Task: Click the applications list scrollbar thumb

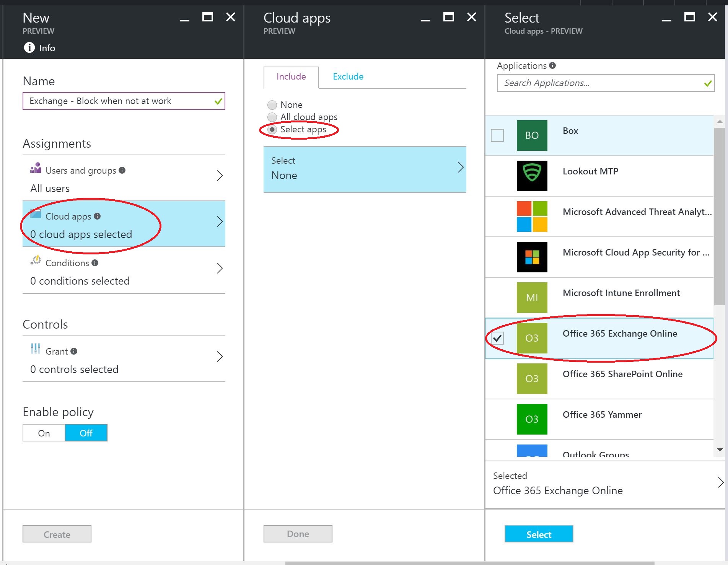Action: point(720,216)
